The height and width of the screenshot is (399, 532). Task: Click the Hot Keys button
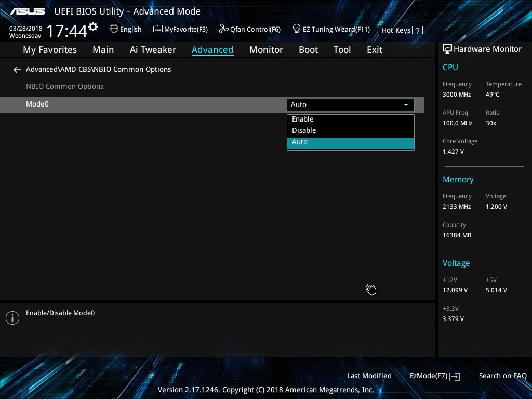coord(402,31)
